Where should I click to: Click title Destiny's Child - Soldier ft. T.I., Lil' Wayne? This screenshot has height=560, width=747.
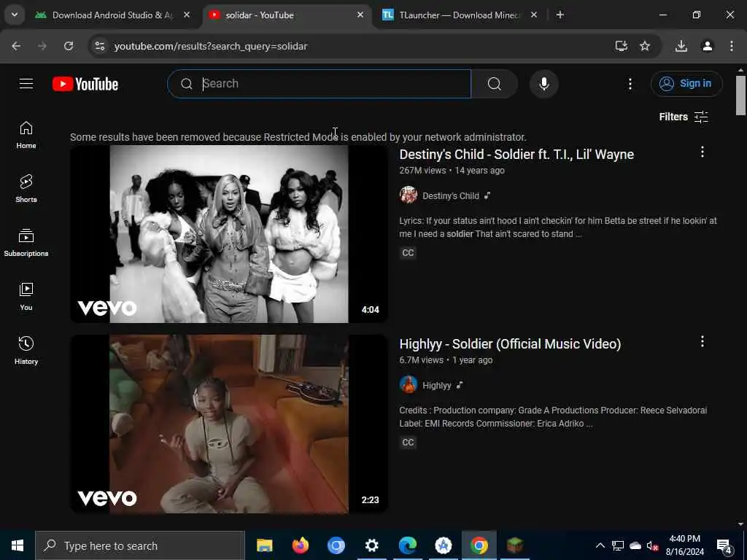[516, 155]
